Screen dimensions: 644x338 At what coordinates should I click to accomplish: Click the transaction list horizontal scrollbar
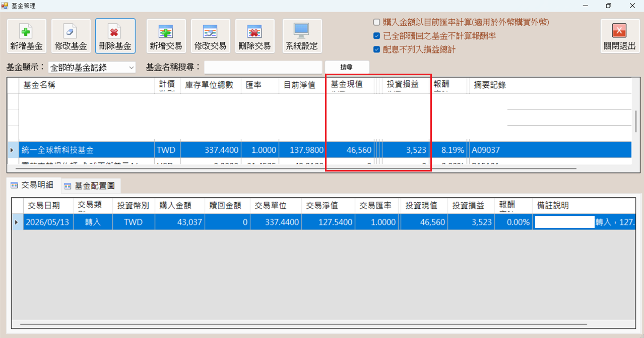302,324
